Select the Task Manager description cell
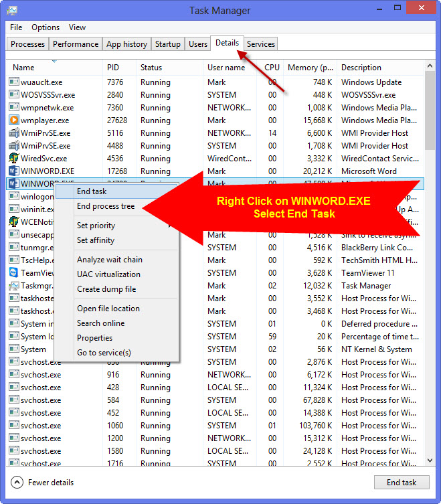 (366, 285)
